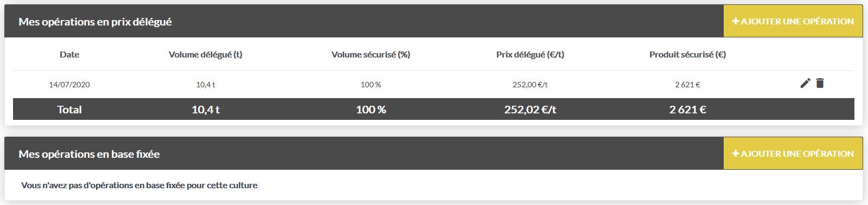868x205 pixels.
Task: Click the Total row label
Action: click(x=69, y=110)
